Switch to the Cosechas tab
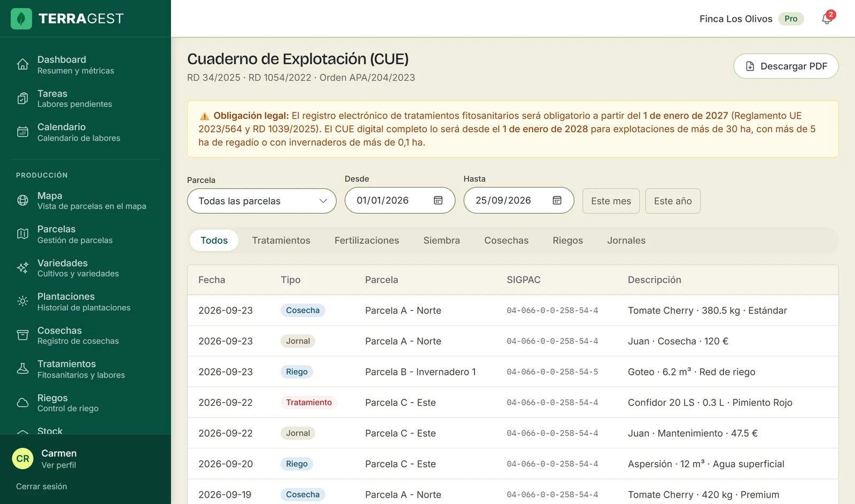Viewport: 855px width, 504px height. tap(506, 240)
